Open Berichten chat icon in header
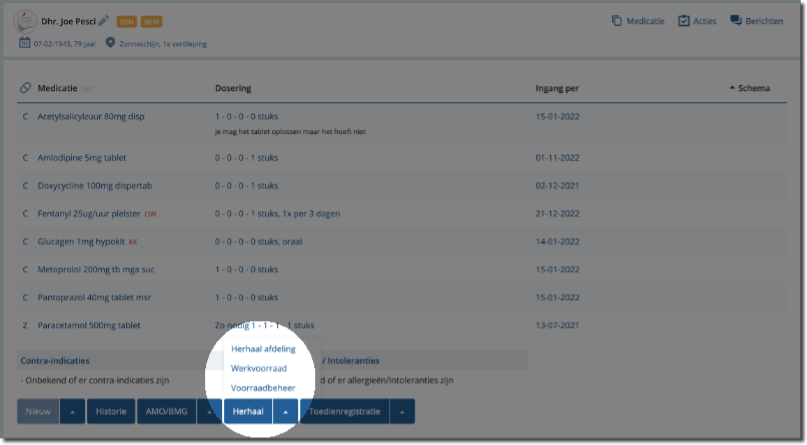Viewport: 807px width, 445px height. (736, 21)
